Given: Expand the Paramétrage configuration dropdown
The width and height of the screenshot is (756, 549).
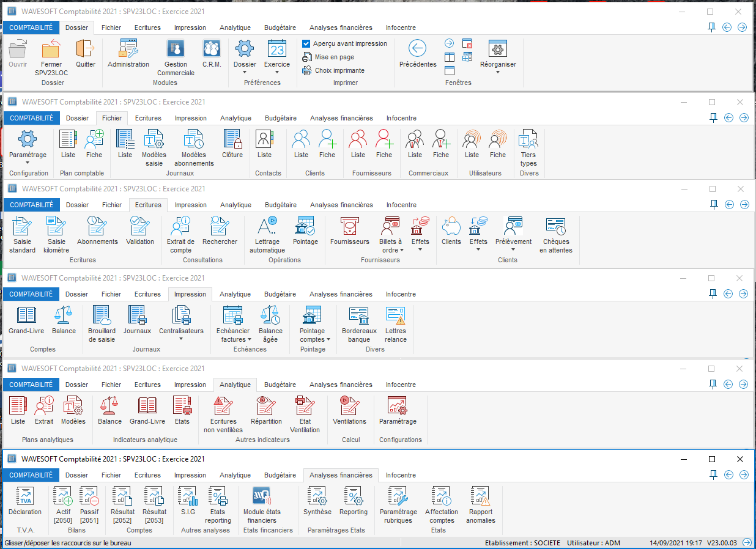Looking at the screenshot, I should [28, 163].
